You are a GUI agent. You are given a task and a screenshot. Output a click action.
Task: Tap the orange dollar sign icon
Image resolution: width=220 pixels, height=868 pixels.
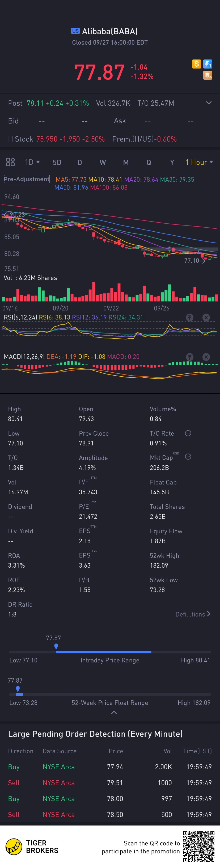(x=196, y=64)
